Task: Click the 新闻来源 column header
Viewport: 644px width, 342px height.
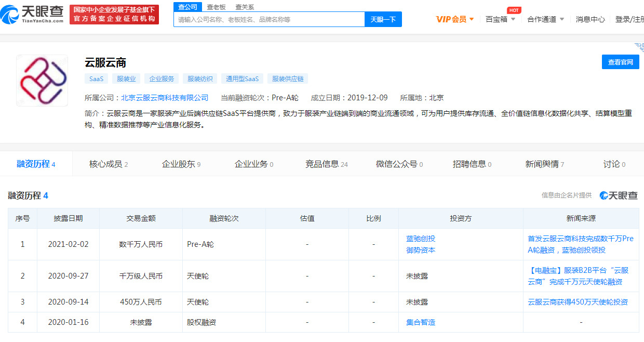Action: tap(581, 218)
